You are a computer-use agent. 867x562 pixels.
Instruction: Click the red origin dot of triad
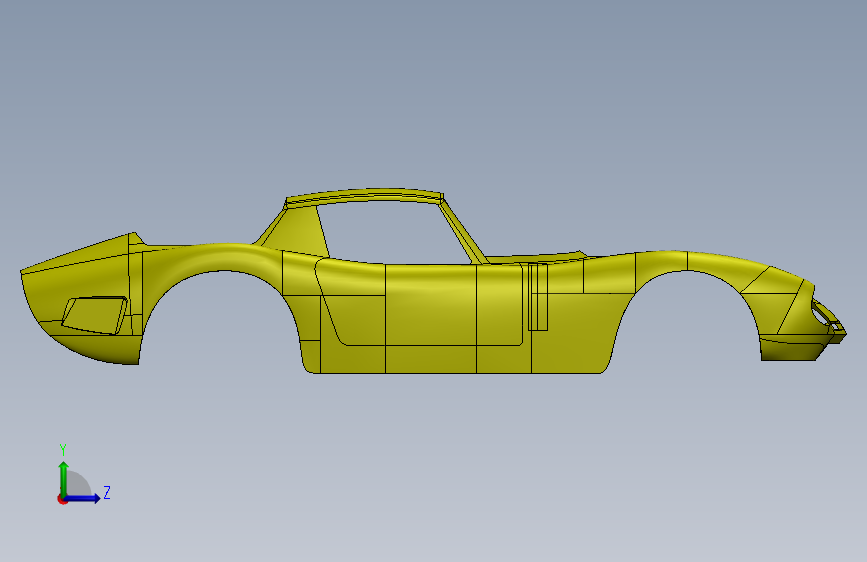coord(62,500)
